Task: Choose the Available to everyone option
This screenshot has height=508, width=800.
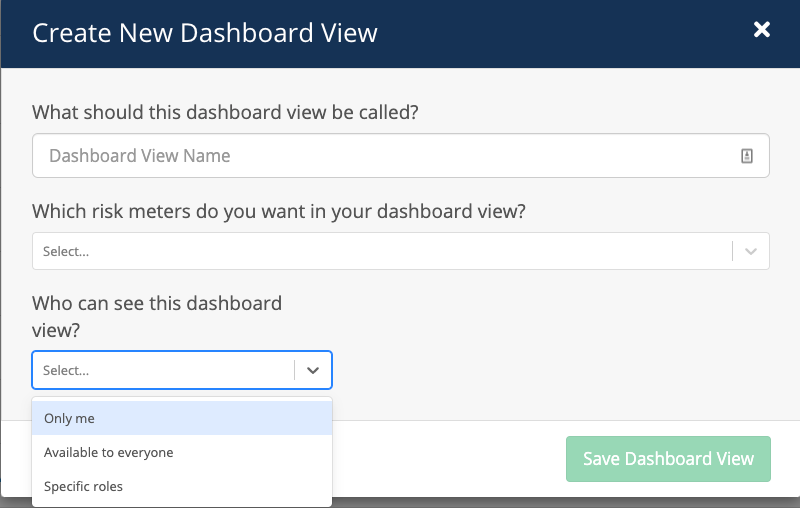Action: point(182,452)
